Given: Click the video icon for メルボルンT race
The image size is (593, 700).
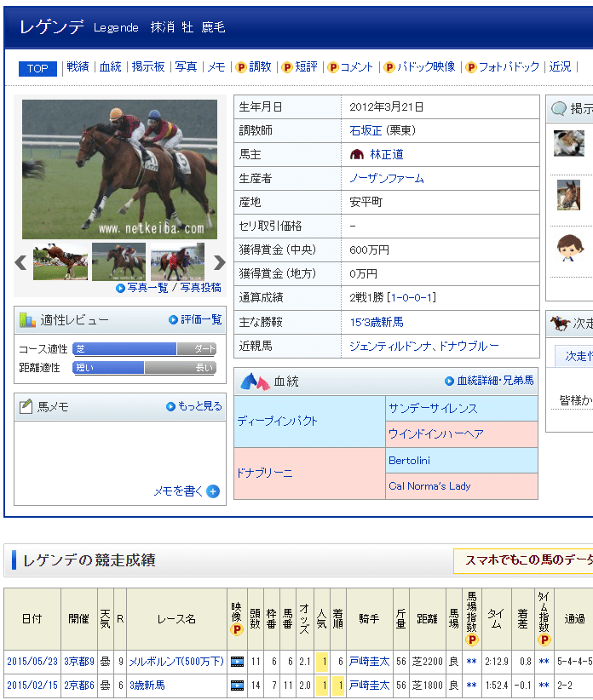Looking at the screenshot, I should pos(237,661).
